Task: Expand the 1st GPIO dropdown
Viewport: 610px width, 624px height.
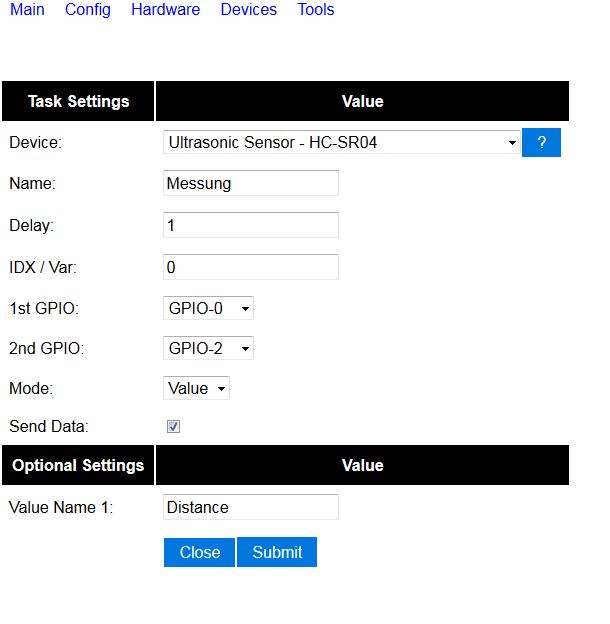Action: point(208,308)
